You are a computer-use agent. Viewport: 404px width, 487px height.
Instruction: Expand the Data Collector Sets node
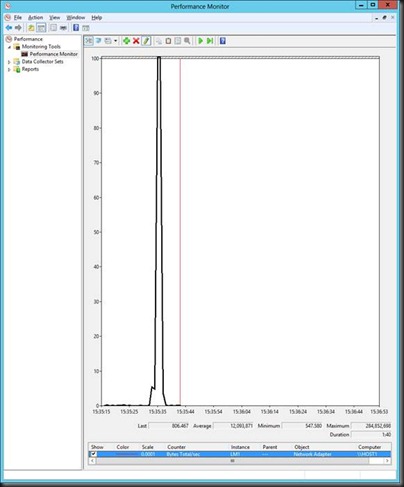(x=9, y=62)
